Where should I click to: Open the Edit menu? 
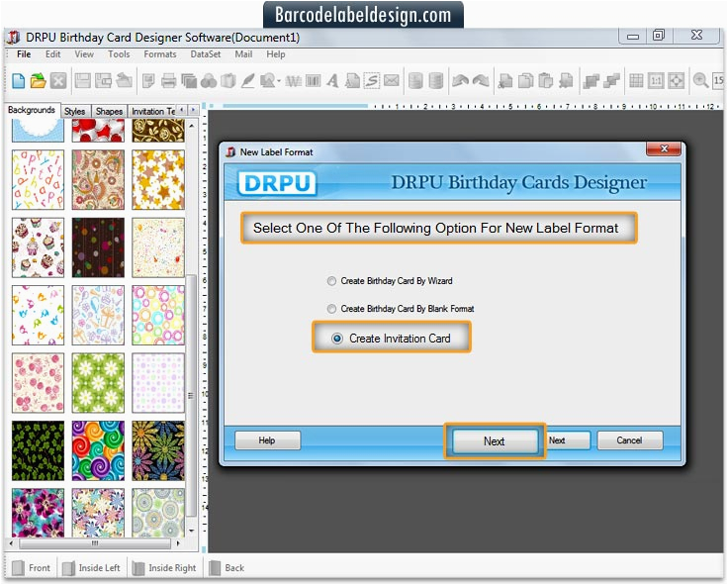53,54
